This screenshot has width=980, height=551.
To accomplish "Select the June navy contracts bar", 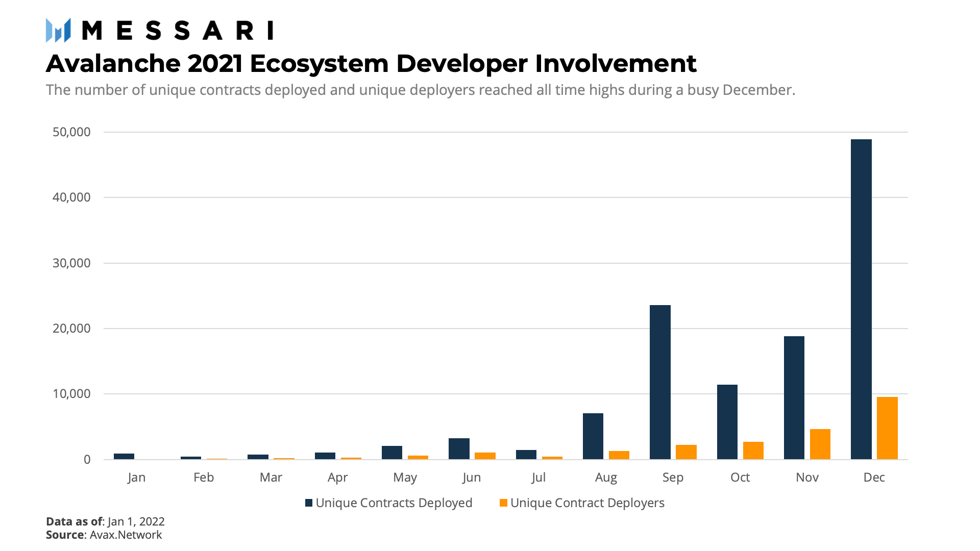I will pyautogui.click(x=459, y=449).
